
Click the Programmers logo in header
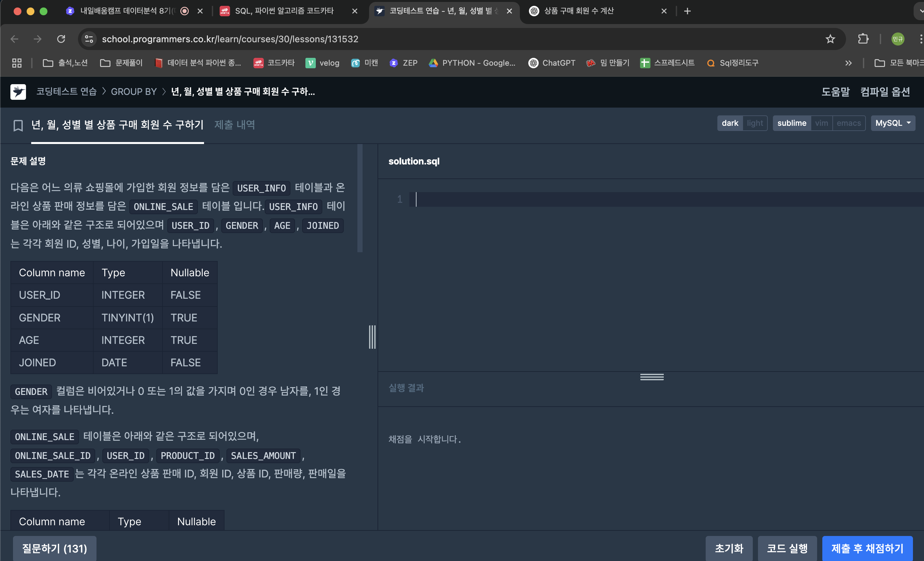18,92
